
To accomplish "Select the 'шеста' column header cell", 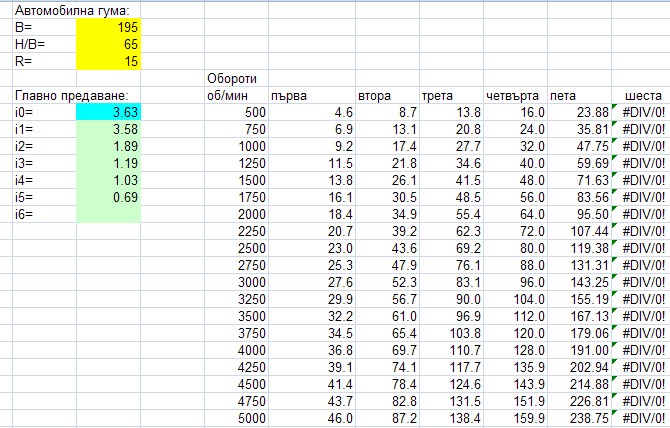I will [641, 95].
